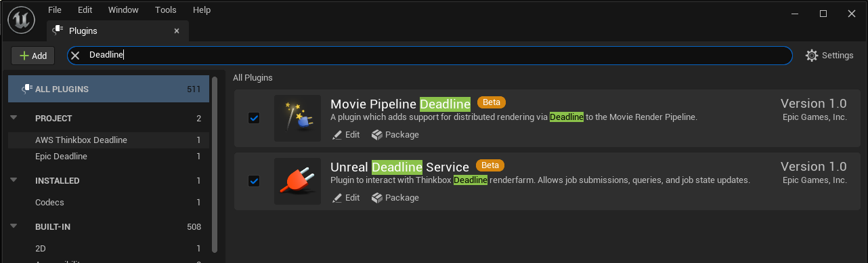Click the category list vertical scrollbar
Image resolution: width=868 pixels, height=263 pixels.
[x=215, y=164]
